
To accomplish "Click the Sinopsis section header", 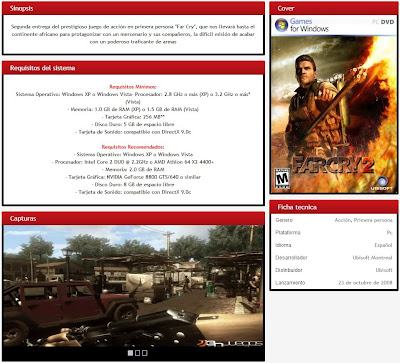I will tap(133, 8).
